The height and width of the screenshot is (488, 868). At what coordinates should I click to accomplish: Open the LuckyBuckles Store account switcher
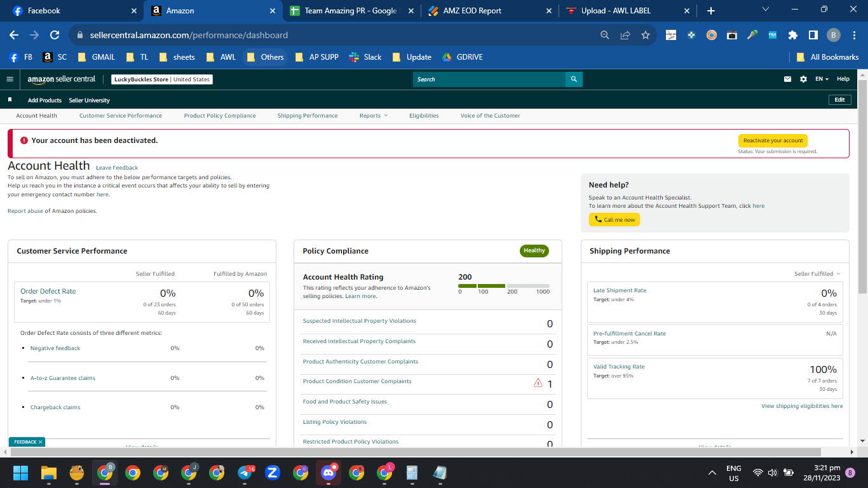click(x=162, y=79)
